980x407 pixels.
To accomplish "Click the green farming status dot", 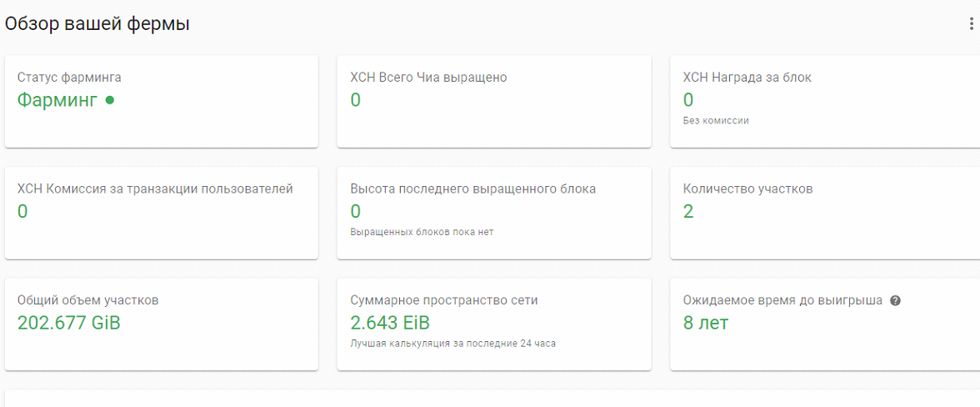I will tap(110, 99).
